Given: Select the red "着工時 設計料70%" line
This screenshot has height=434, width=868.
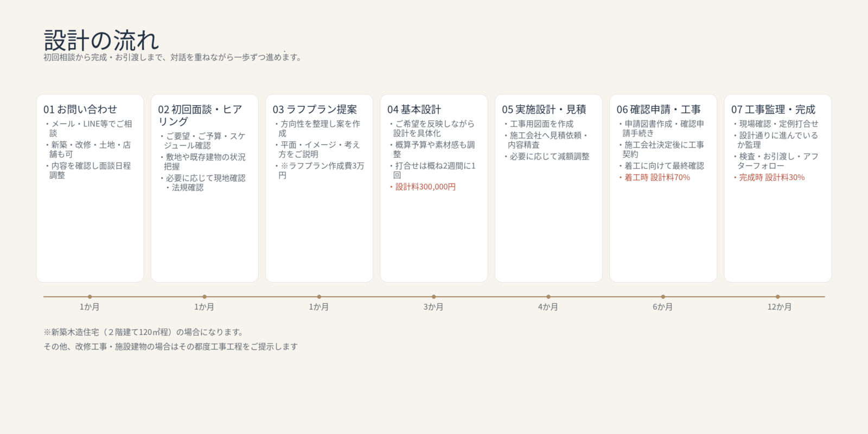Looking at the screenshot, I should coord(657,177).
